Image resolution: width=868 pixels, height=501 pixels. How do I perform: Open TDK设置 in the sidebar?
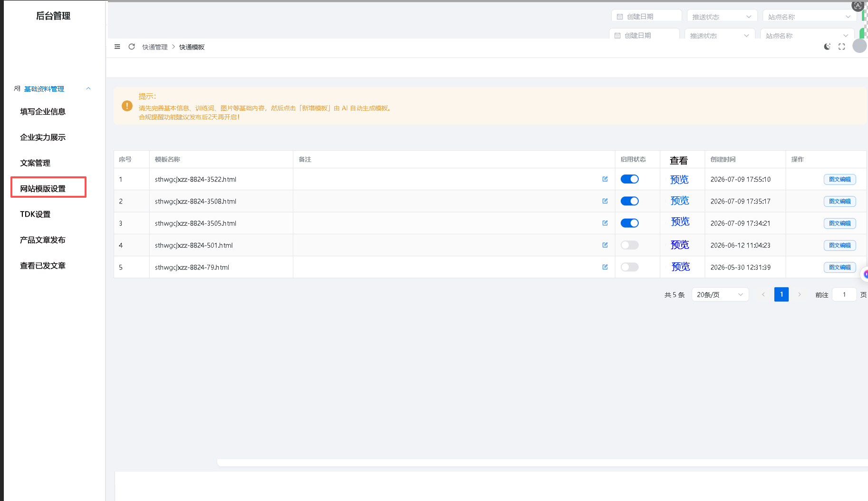[x=35, y=214]
